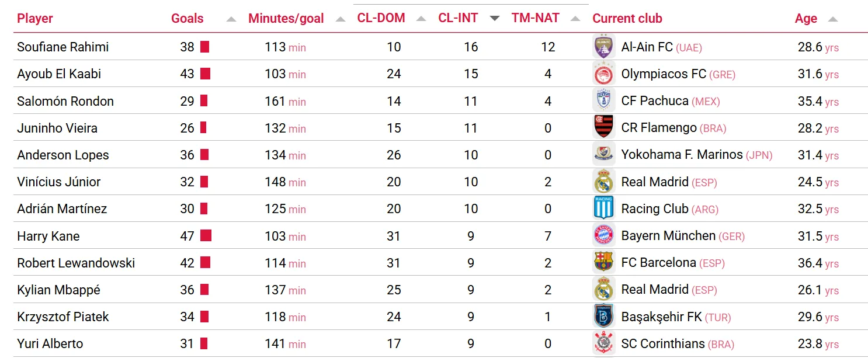Image resolution: width=868 pixels, height=358 pixels.
Task: Sort by Goals column arrow
Action: click(x=231, y=19)
